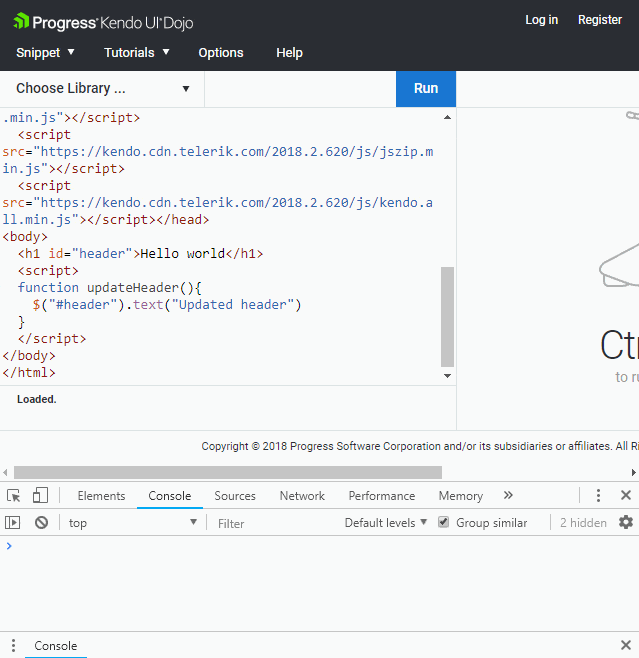Open the DevTools three-dot customize menu
This screenshot has width=639, height=658.
tap(598, 496)
